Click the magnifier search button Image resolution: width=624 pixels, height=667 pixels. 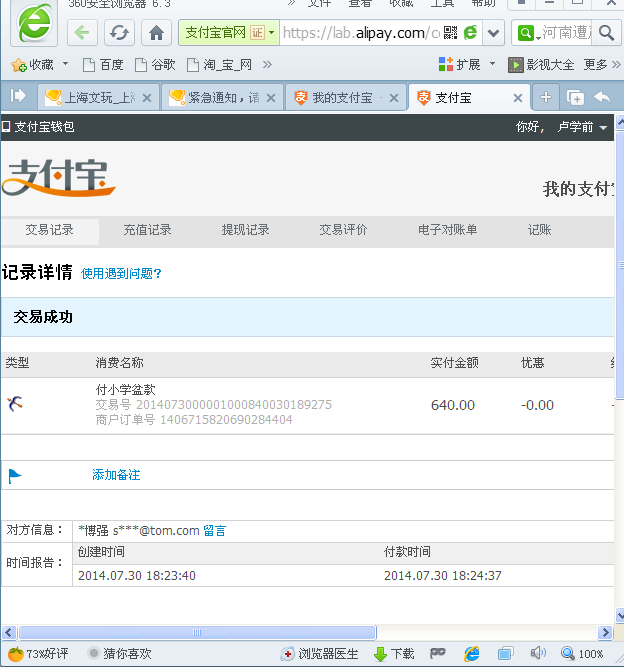[x=606, y=32]
